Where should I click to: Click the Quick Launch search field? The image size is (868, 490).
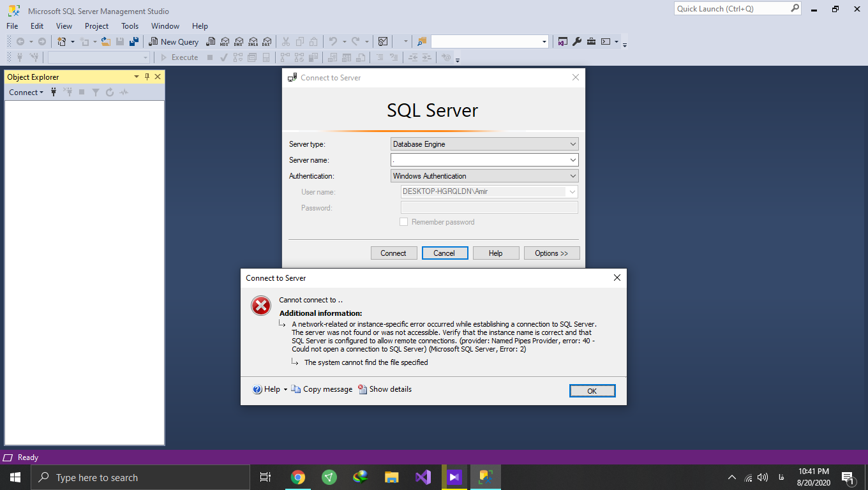click(732, 9)
